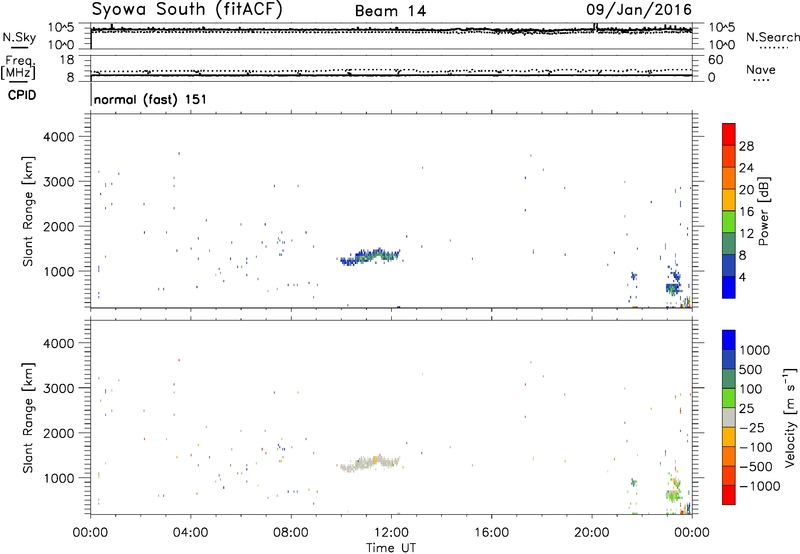Click the "04:00" time tick label
This screenshot has width=800, height=554.
click(x=191, y=533)
